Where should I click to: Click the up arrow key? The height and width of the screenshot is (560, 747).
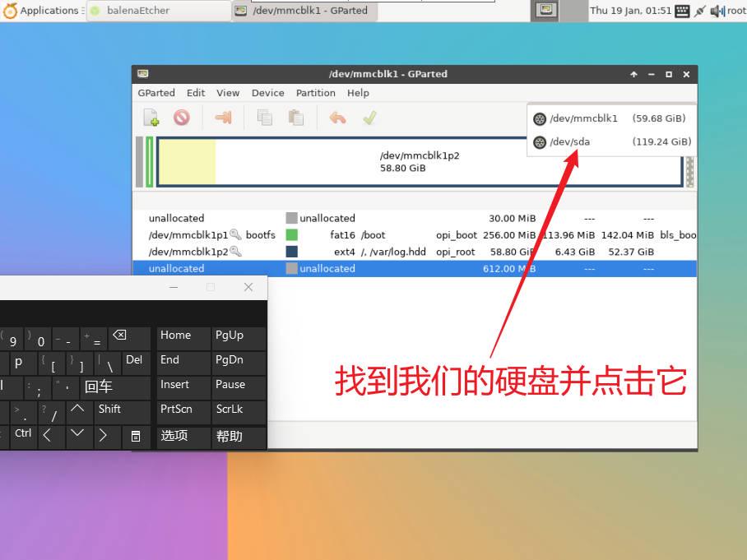click(78, 411)
